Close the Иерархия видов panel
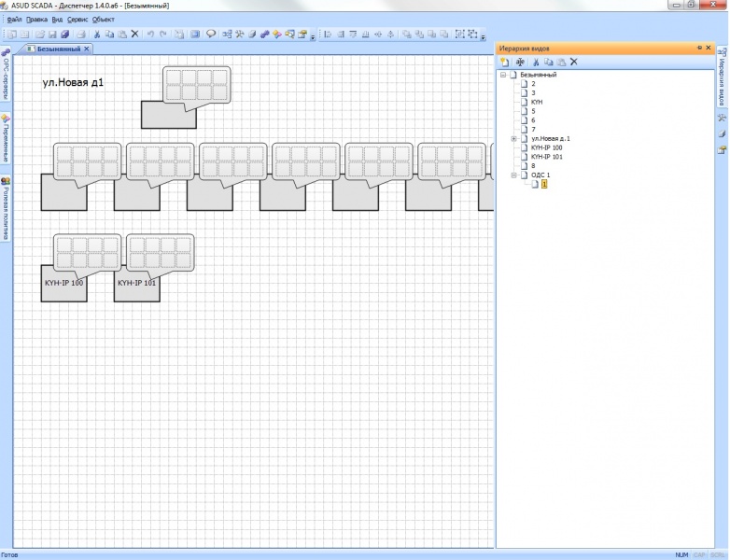This screenshot has height=560, width=730. click(x=709, y=48)
